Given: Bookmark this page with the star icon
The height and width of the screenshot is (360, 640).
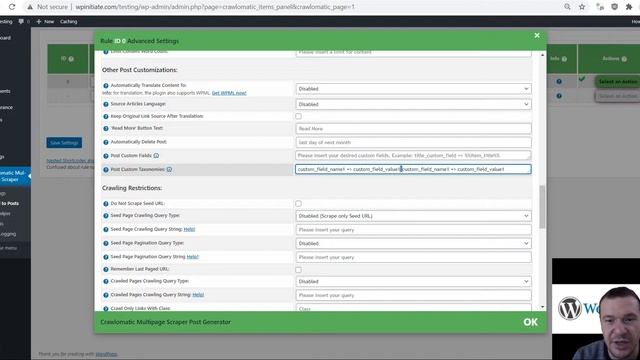Looking at the screenshot, I should coord(582,7).
